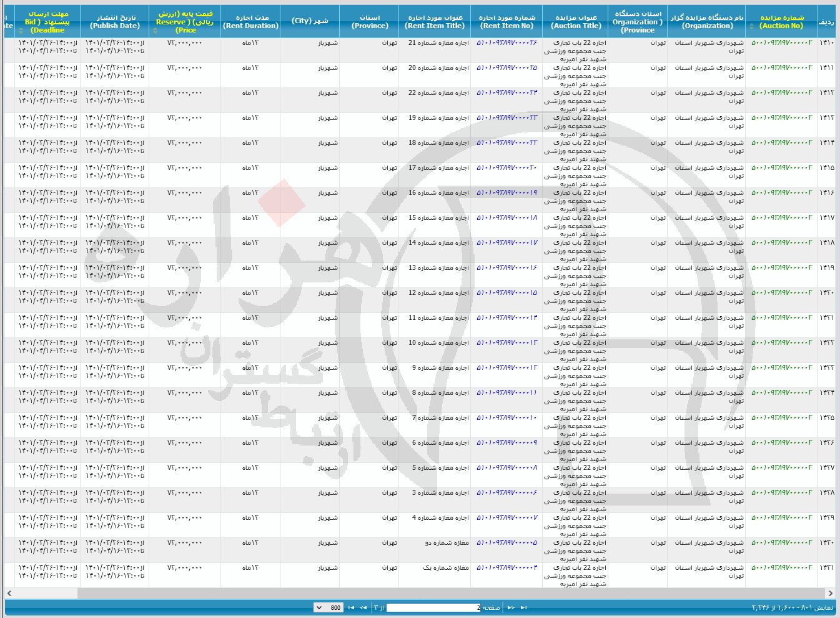Click the Rent Item No column header
Image resolution: width=840 pixels, height=618 pixels.
pos(506,22)
